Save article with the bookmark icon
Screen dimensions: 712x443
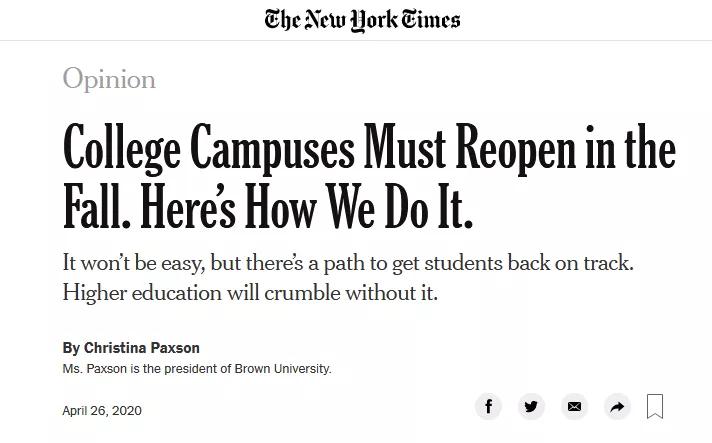655,406
